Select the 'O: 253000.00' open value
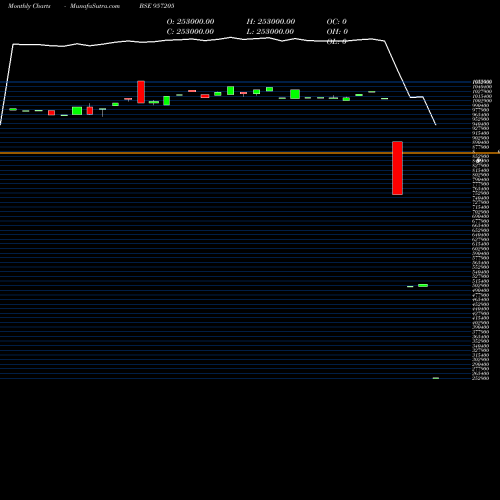500x500 pixels. coord(190,21)
